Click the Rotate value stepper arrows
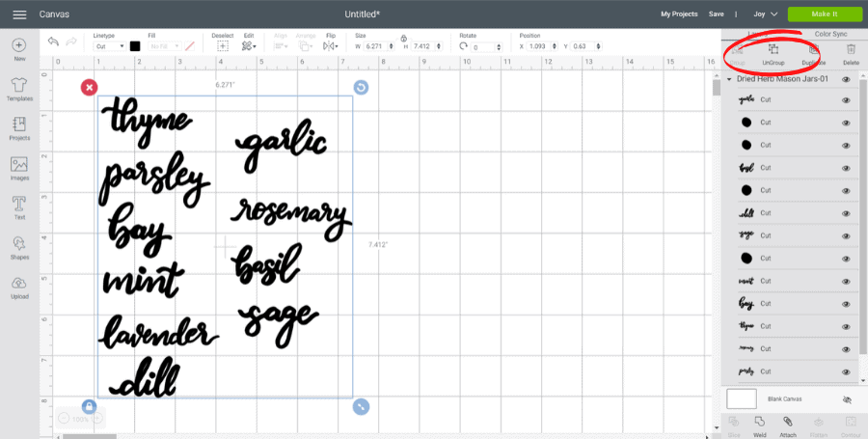This screenshot has width=868, height=439. (500, 47)
